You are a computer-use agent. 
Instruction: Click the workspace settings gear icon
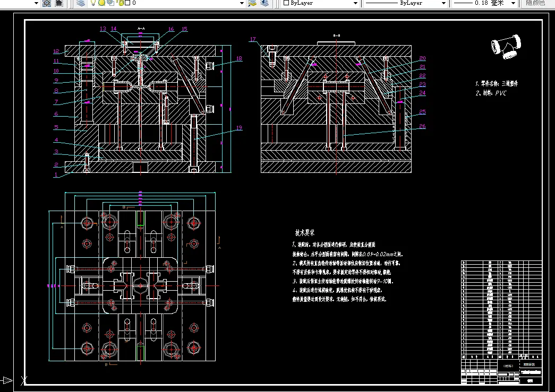coord(47,3)
